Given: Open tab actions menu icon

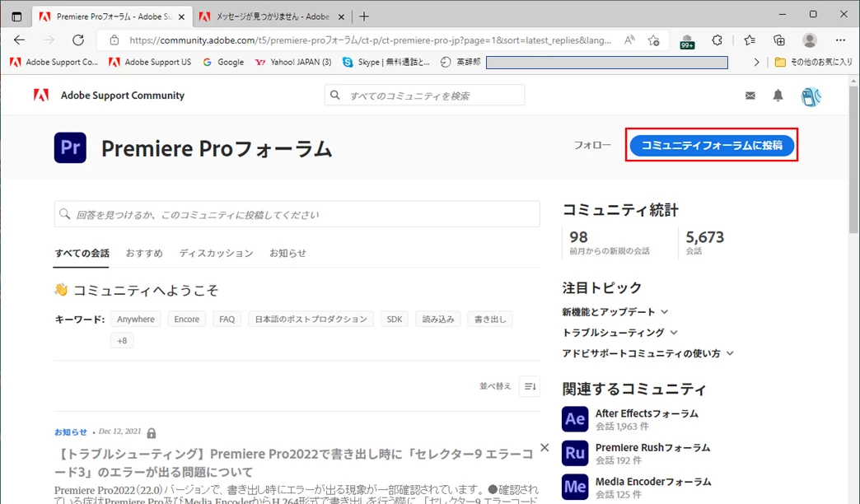Looking at the screenshot, I should tap(16, 16).
